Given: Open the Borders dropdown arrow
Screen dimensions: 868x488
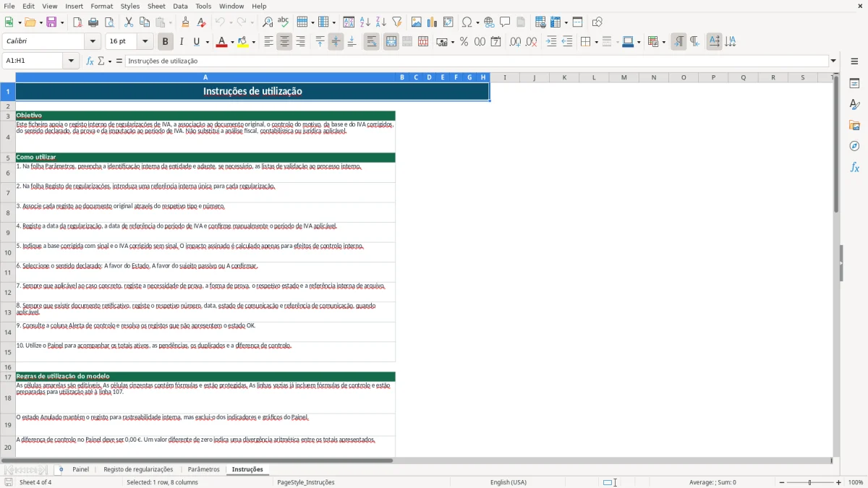Looking at the screenshot, I should [596, 42].
